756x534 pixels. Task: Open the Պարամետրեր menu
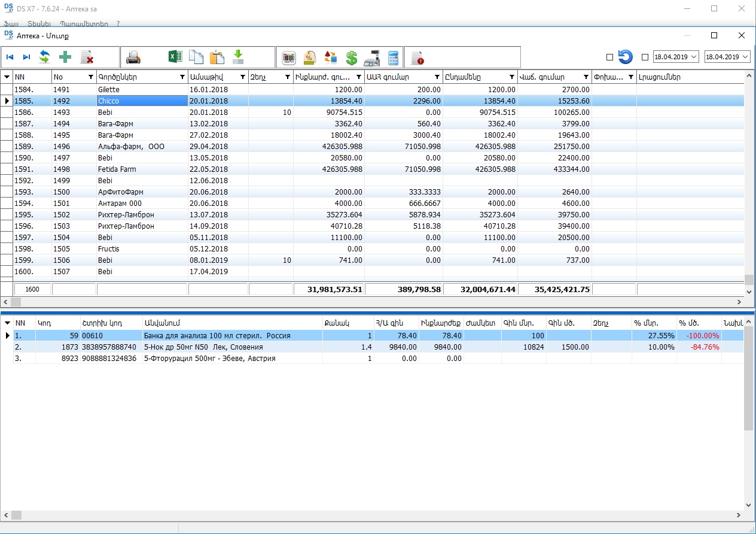point(84,24)
